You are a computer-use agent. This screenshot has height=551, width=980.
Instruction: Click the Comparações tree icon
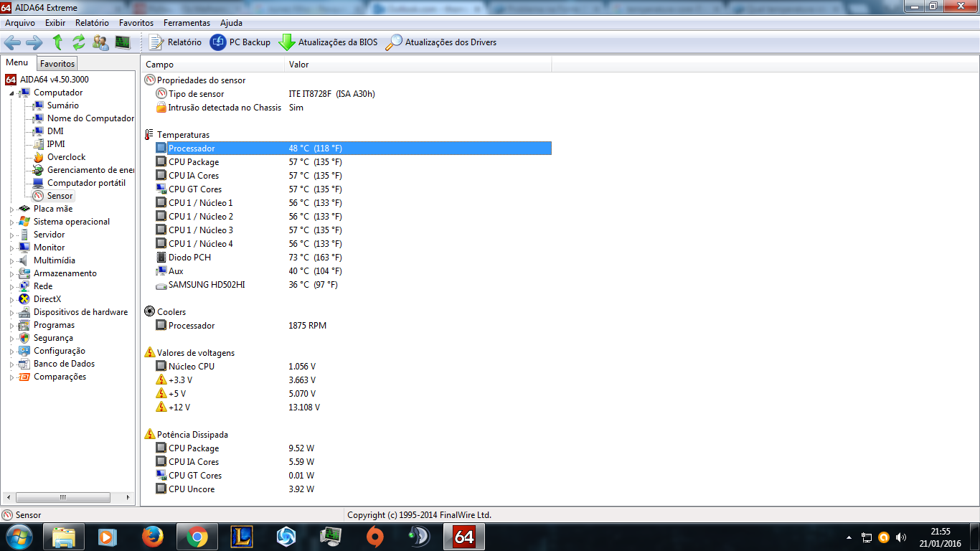coord(24,377)
